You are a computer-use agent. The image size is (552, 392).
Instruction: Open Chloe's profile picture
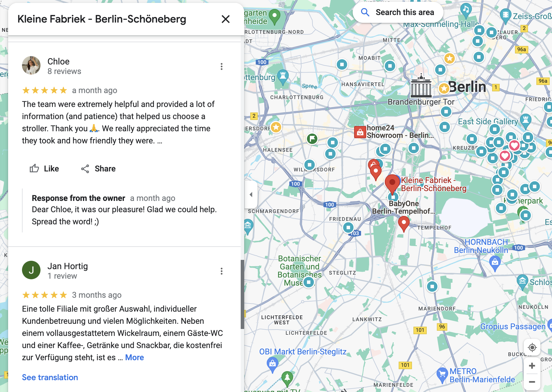coord(31,65)
